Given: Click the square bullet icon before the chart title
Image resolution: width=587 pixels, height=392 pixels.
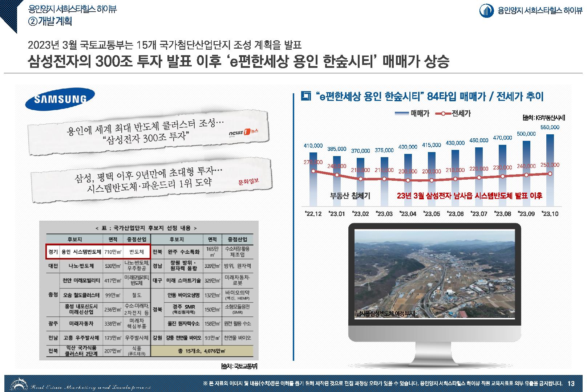Looking at the screenshot, I should pos(305,96).
